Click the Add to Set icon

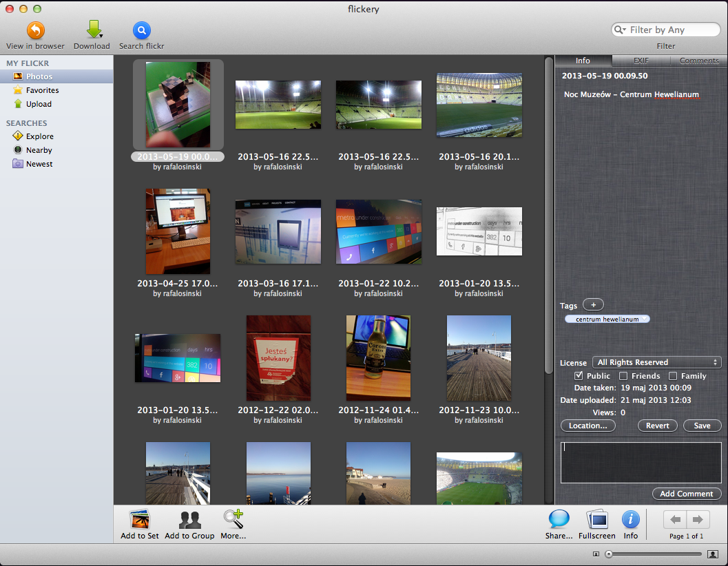tap(140, 519)
